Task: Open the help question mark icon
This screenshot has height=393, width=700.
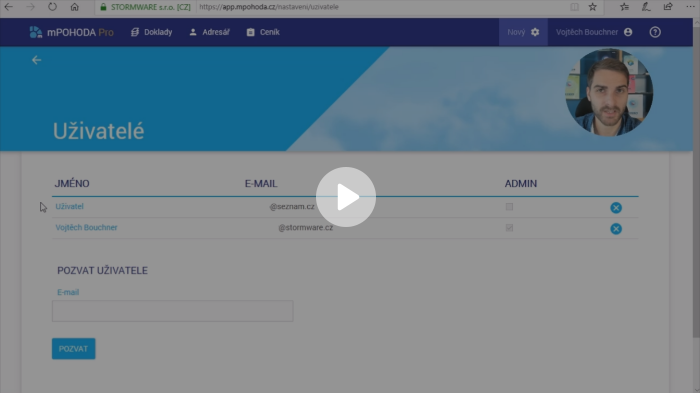Action: click(x=655, y=32)
